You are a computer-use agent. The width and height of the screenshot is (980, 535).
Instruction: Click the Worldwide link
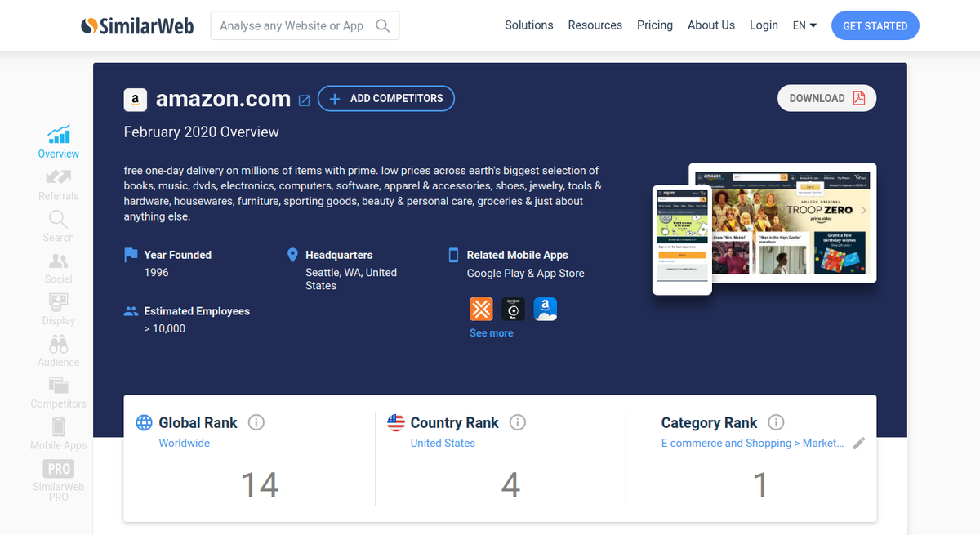pyautogui.click(x=185, y=443)
